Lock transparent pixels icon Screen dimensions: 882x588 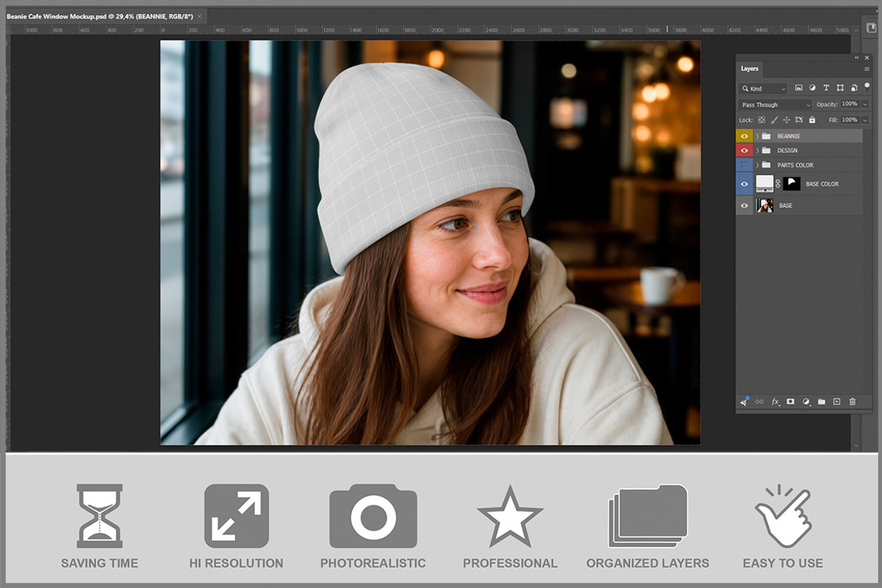point(761,120)
